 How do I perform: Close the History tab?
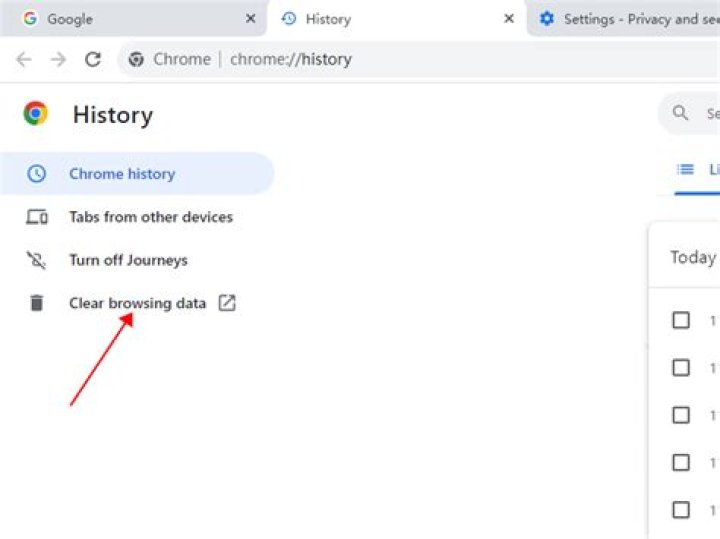pyautogui.click(x=509, y=19)
